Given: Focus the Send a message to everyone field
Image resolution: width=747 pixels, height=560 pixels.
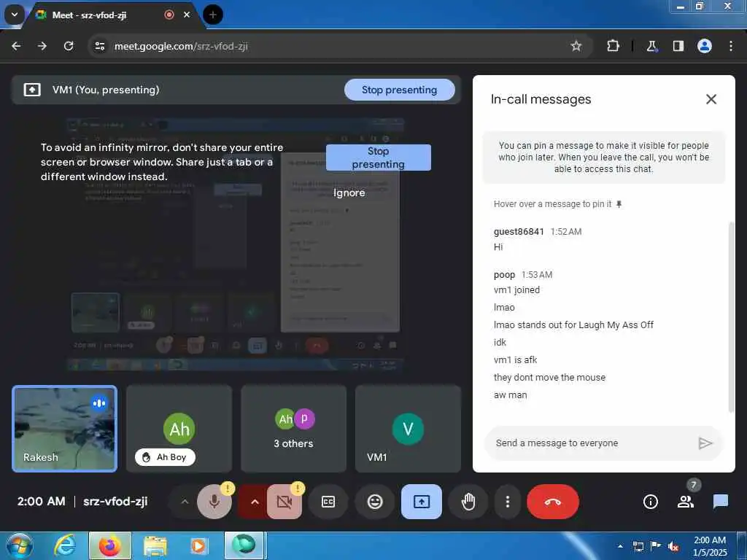Looking at the screenshot, I should click(591, 443).
